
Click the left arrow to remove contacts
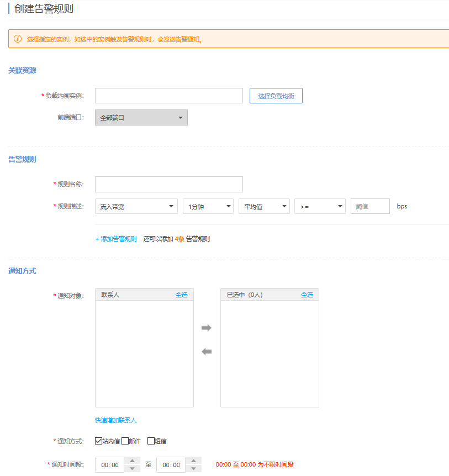[x=207, y=352]
